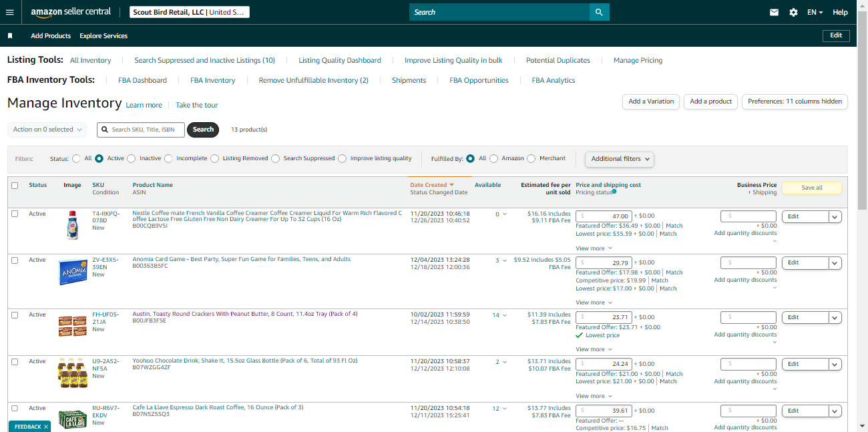
Task: Open the Learn more link
Action: (x=144, y=105)
